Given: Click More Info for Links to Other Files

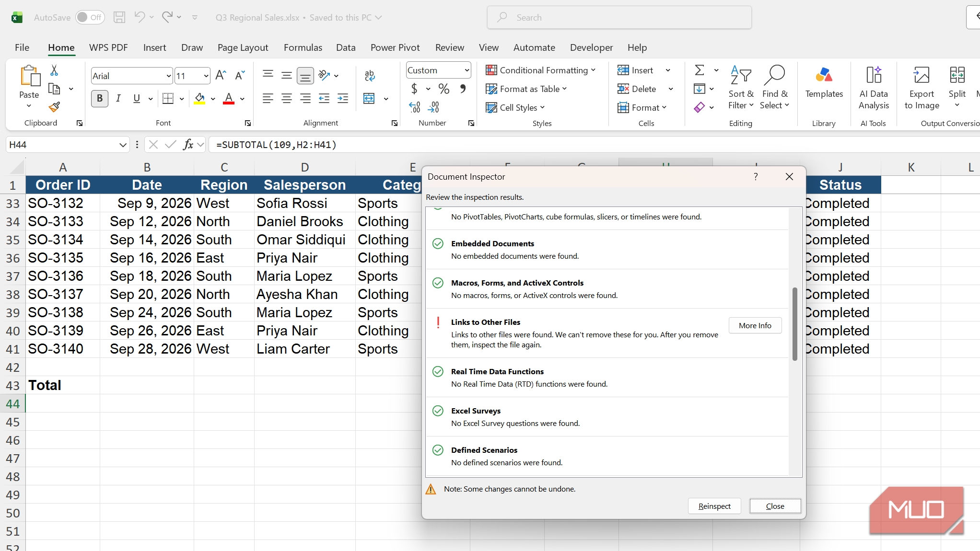Looking at the screenshot, I should coord(755,325).
